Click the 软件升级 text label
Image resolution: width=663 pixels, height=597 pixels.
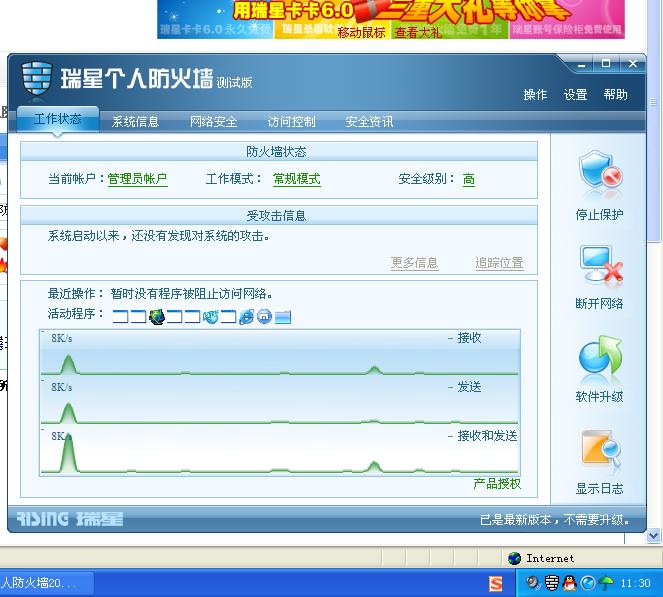pos(600,397)
